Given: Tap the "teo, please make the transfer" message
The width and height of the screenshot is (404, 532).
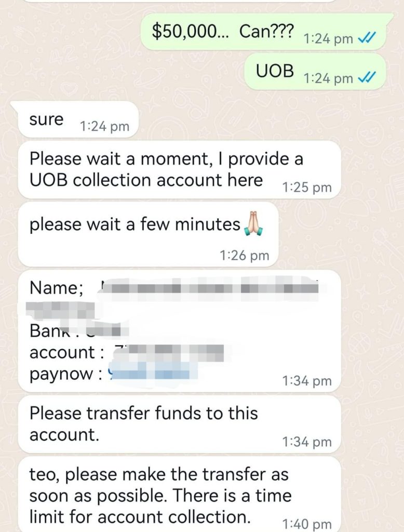Looking at the screenshot, I should tap(180, 495).
